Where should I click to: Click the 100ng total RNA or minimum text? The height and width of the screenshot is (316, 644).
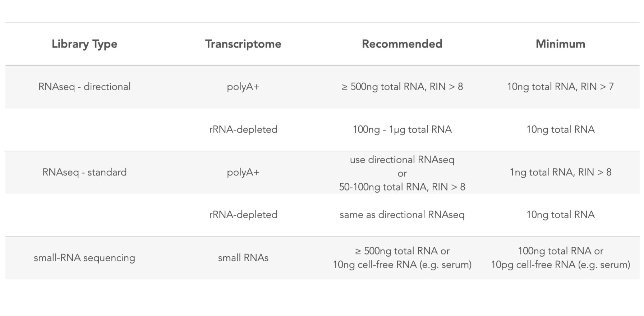click(560, 251)
